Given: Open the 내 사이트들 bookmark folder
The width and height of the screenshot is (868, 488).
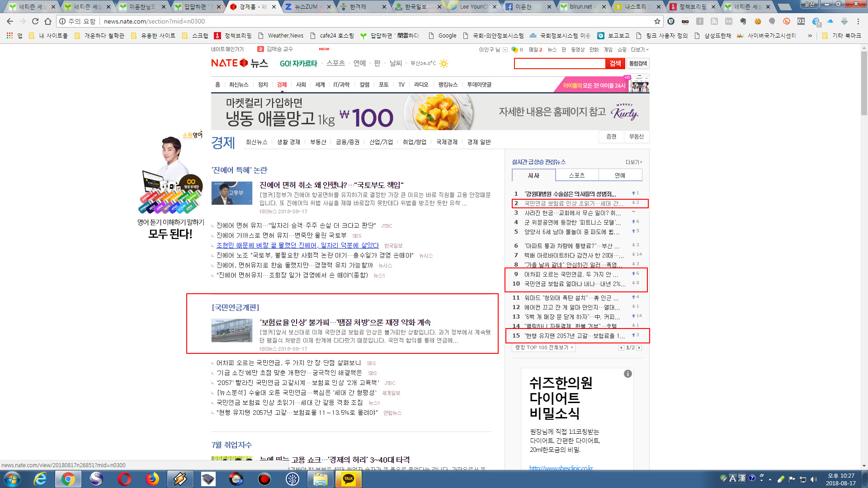Looking at the screenshot, I should point(48,35).
